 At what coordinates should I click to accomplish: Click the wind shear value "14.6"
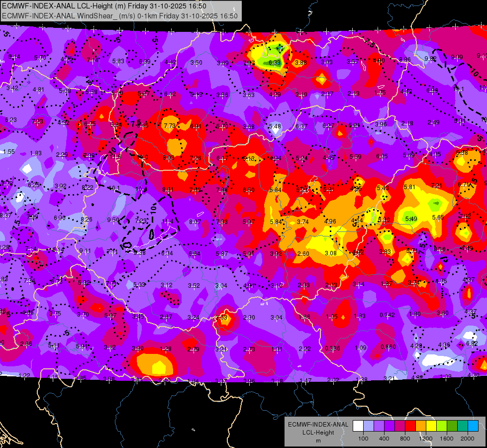tap(115, 157)
